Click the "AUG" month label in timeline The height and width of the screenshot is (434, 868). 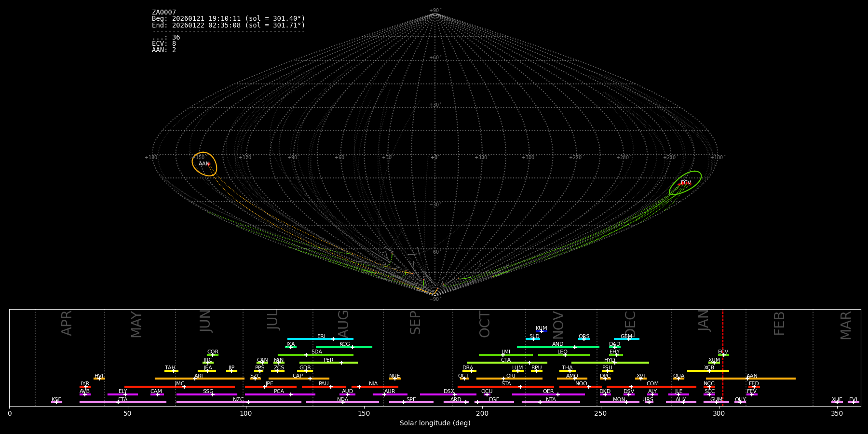[343, 324]
